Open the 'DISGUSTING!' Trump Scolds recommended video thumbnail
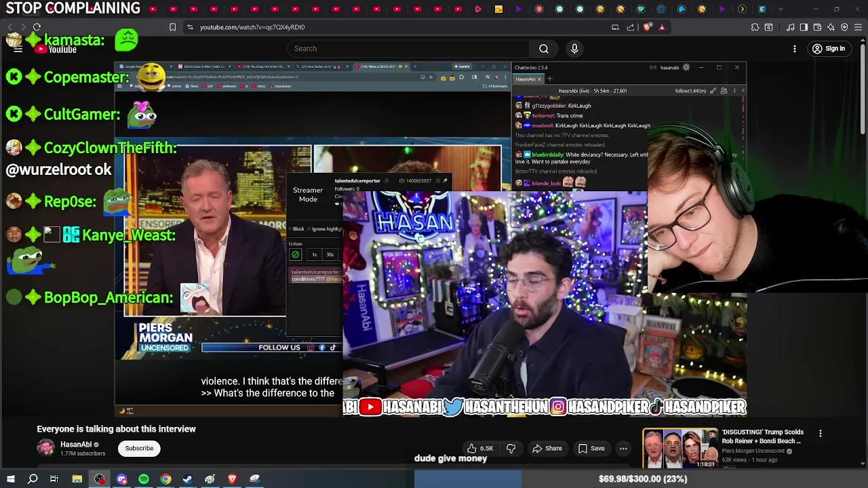 pos(679,448)
